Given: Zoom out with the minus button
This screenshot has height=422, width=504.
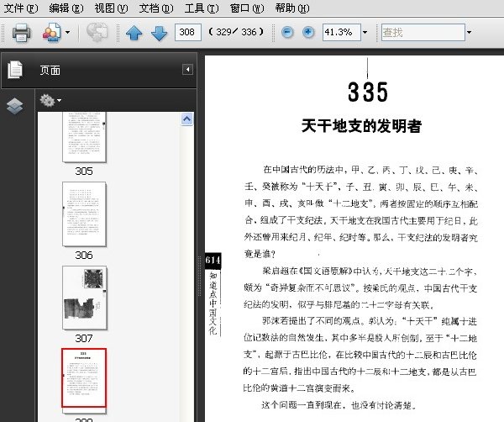Looking at the screenshot, I should point(287,32).
